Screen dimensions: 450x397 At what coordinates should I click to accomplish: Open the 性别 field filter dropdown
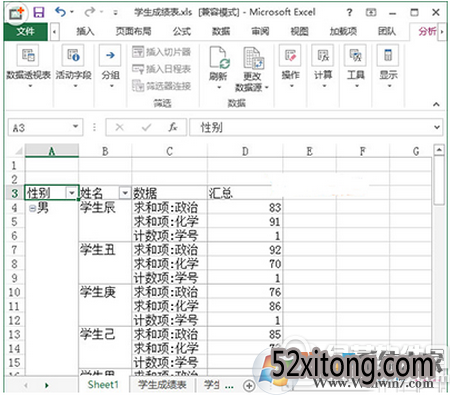tap(72, 193)
